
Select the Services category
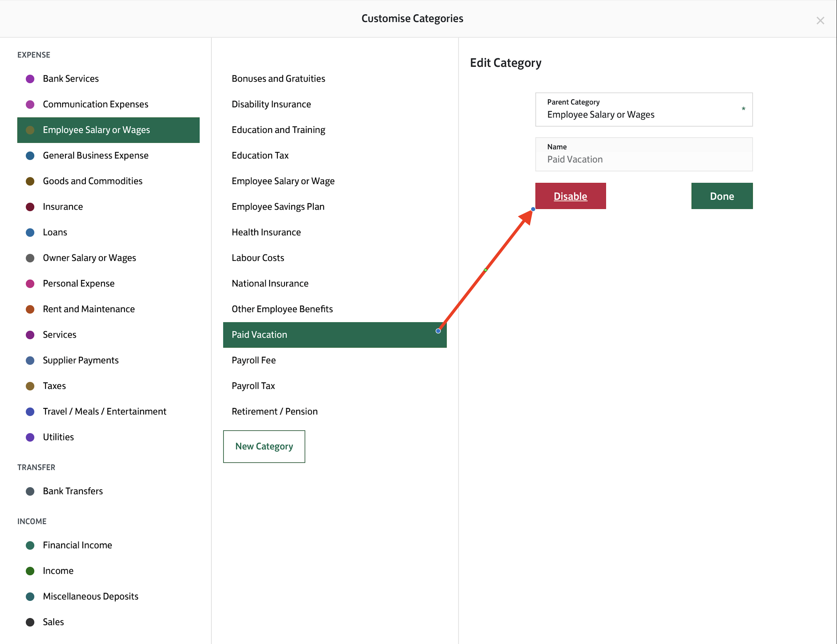coord(109,335)
